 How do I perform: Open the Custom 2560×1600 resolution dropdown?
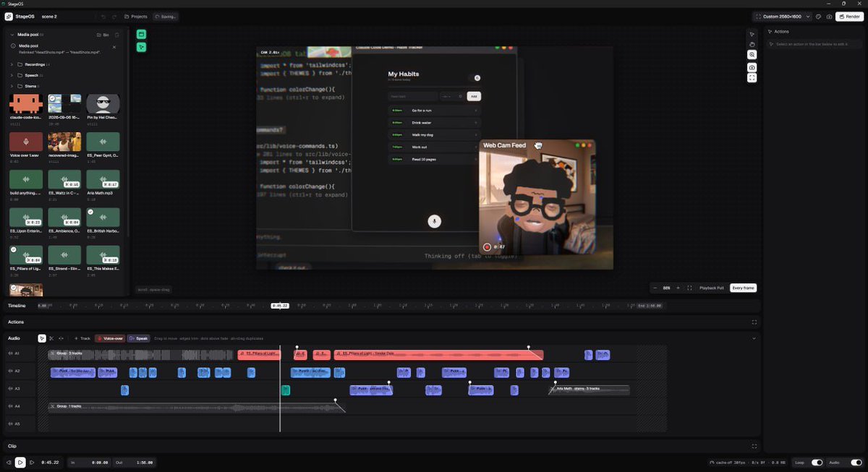click(x=782, y=16)
